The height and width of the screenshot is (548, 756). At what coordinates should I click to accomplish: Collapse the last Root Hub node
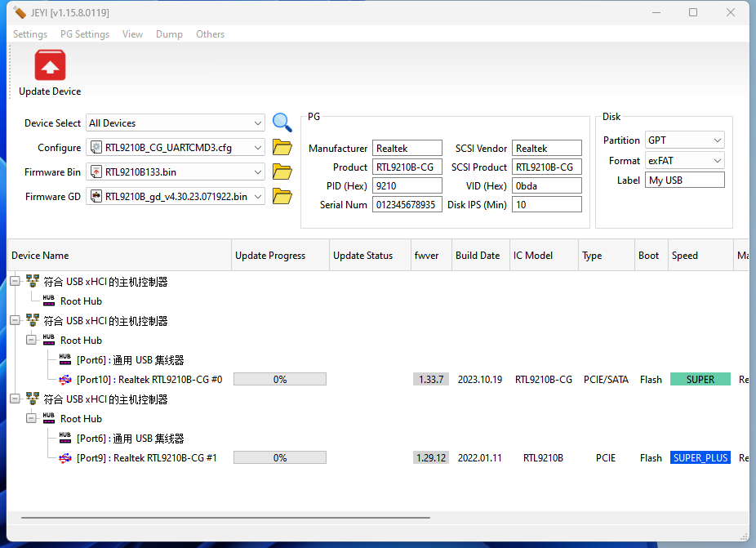tap(31, 419)
